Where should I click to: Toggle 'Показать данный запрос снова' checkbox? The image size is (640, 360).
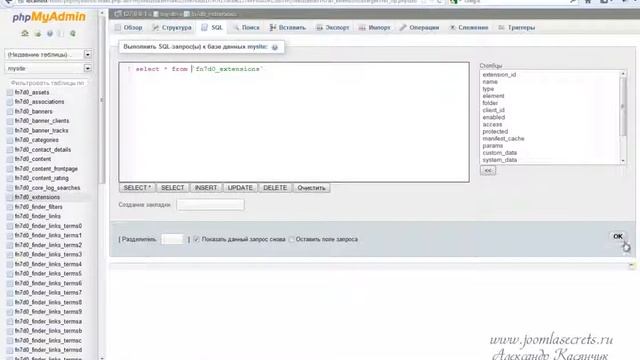coord(196,239)
